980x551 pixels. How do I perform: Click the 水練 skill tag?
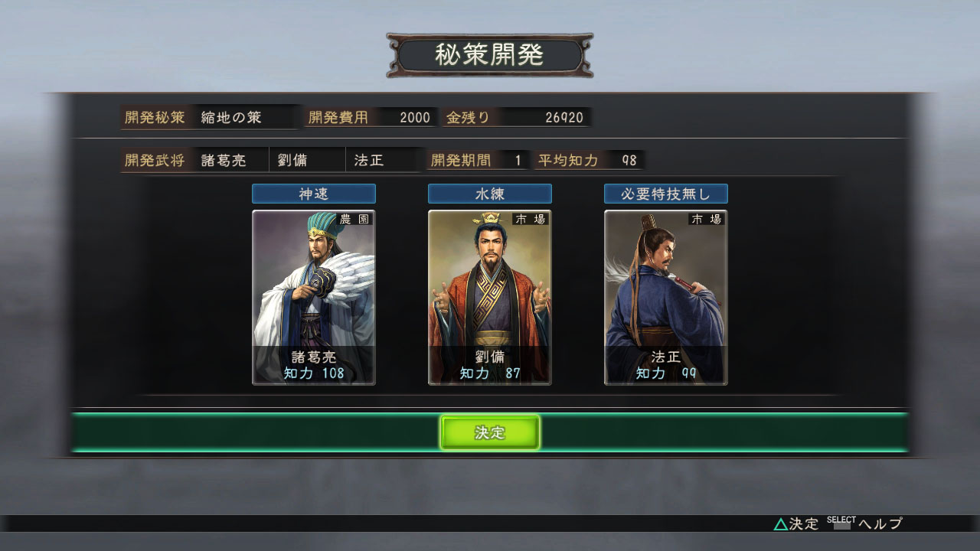pyautogui.click(x=490, y=194)
